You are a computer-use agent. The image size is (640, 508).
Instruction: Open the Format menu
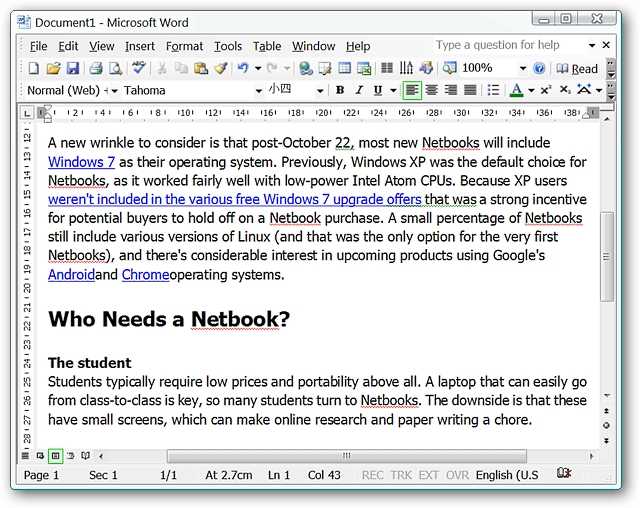click(184, 47)
